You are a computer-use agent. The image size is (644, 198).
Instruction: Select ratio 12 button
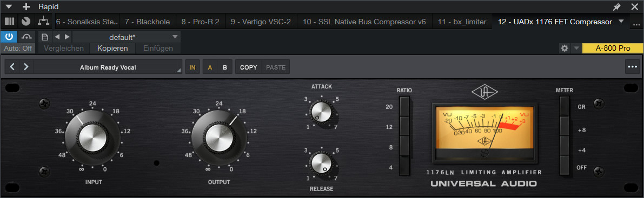click(x=404, y=126)
